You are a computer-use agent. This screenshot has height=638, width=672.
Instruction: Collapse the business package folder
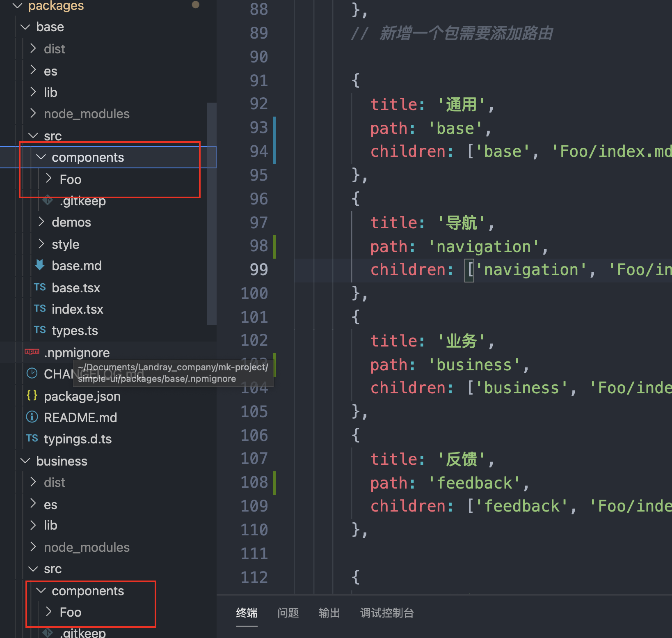[25, 461]
